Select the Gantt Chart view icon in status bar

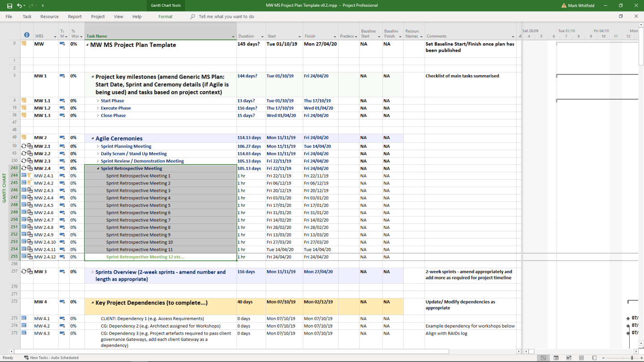(x=542, y=358)
